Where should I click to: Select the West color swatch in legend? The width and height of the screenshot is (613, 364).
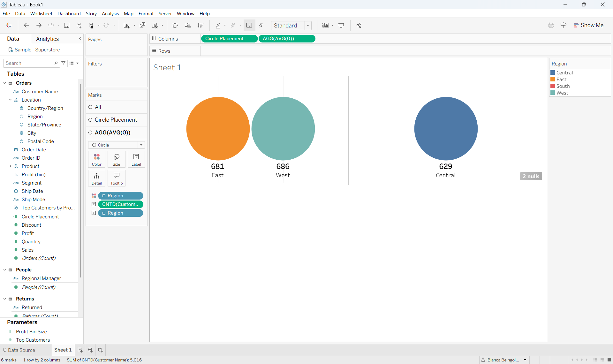553,93
